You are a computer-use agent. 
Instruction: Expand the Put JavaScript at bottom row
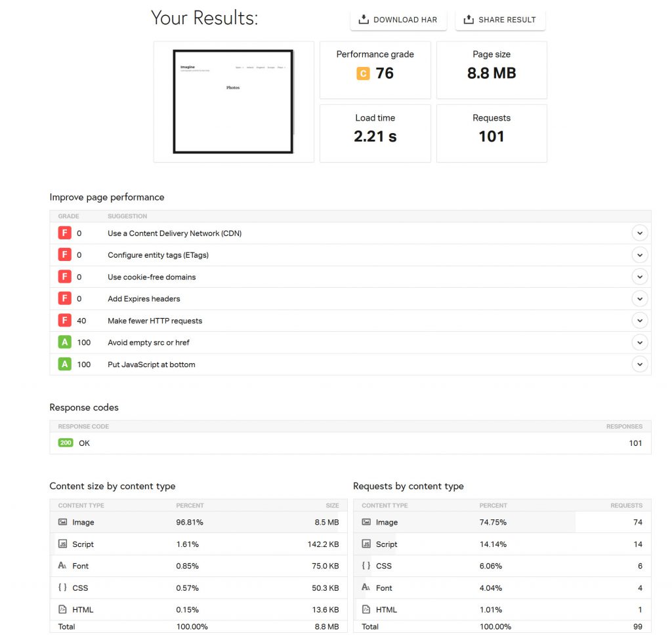tap(639, 364)
